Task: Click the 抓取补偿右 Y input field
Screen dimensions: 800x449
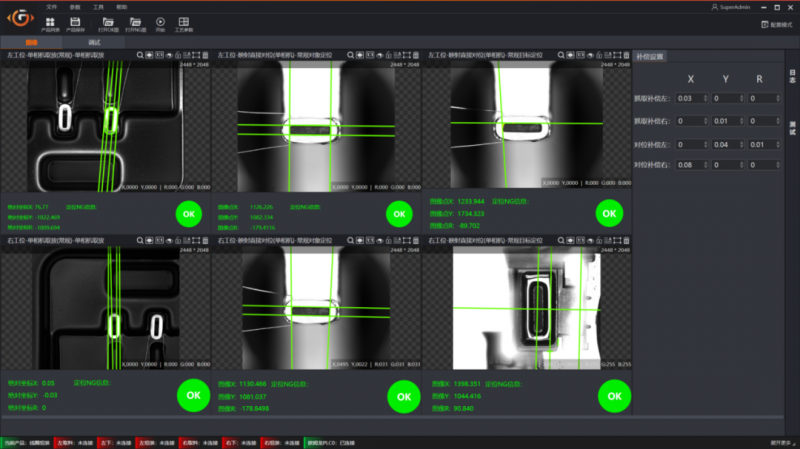Action: pos(722,121)
